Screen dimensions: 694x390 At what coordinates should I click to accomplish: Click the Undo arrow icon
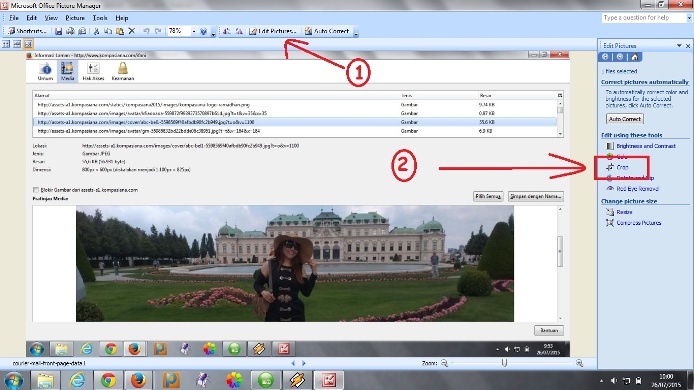point(146,31)
